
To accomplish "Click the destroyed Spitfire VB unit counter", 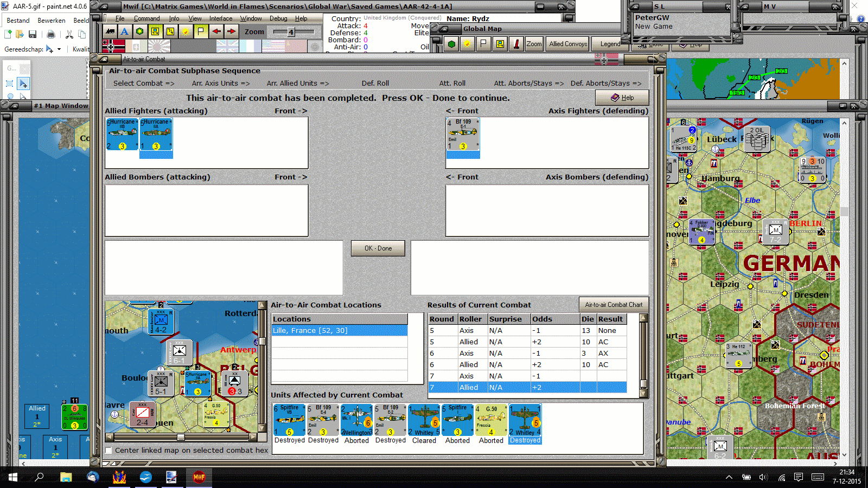I will pyautogui.click(x=289, y=420).
